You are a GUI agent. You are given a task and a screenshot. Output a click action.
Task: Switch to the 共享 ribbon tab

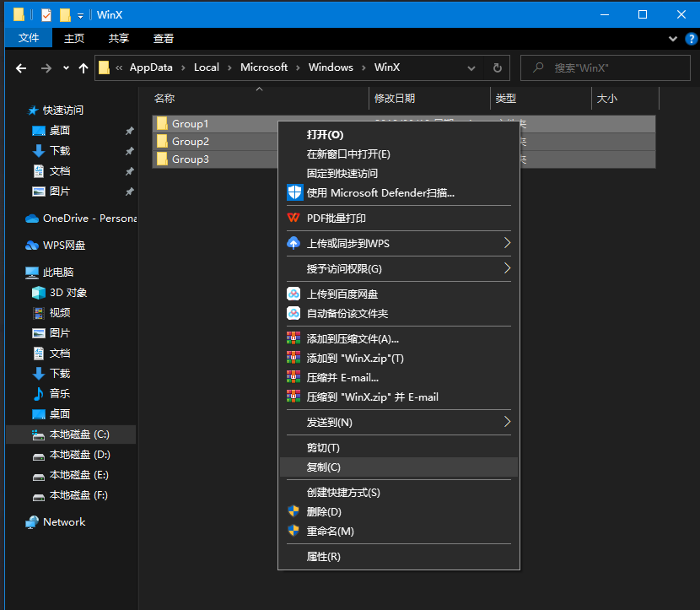pyautogui.click(x=118, y=37)
